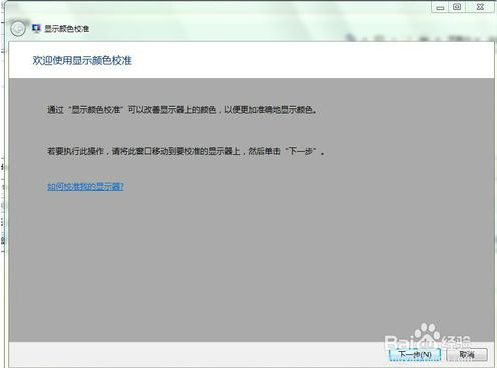
Task: Click the 下一步(N) button
Action: coord(415,355)
